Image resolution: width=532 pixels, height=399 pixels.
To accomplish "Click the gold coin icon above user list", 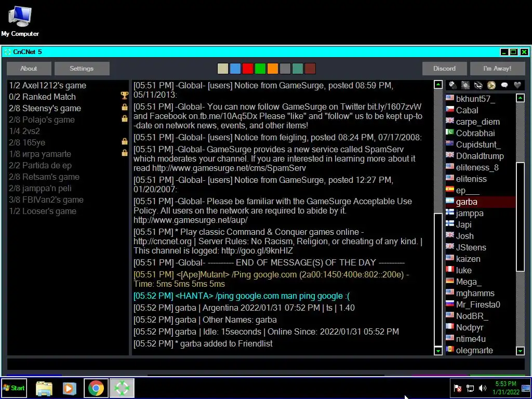I will coord(491,85).
